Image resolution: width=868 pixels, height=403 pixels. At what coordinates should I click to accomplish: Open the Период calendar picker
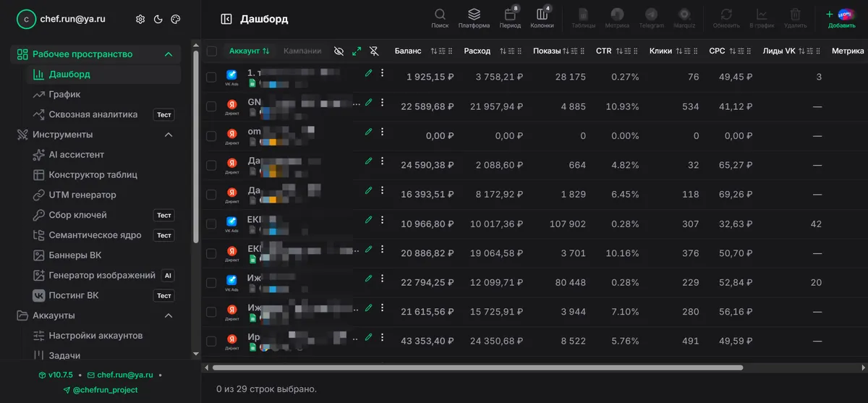tap(510, 19)
